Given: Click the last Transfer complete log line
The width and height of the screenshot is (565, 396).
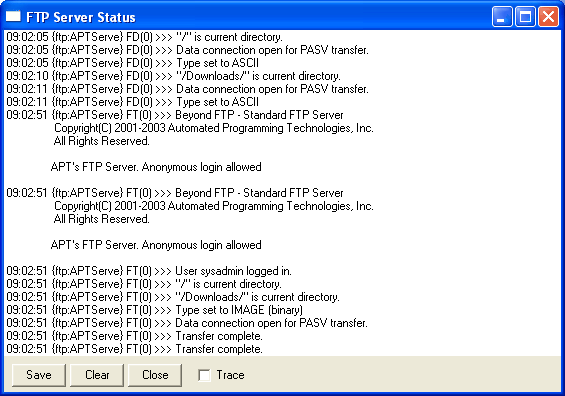Looking at the screenshot, I should coord(134,349).
